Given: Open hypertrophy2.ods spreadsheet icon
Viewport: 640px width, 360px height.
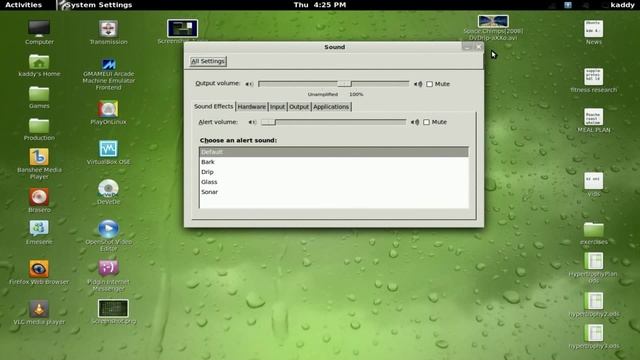Looking at the screenshot, I should pyautogui.click(x=593, y=301).
